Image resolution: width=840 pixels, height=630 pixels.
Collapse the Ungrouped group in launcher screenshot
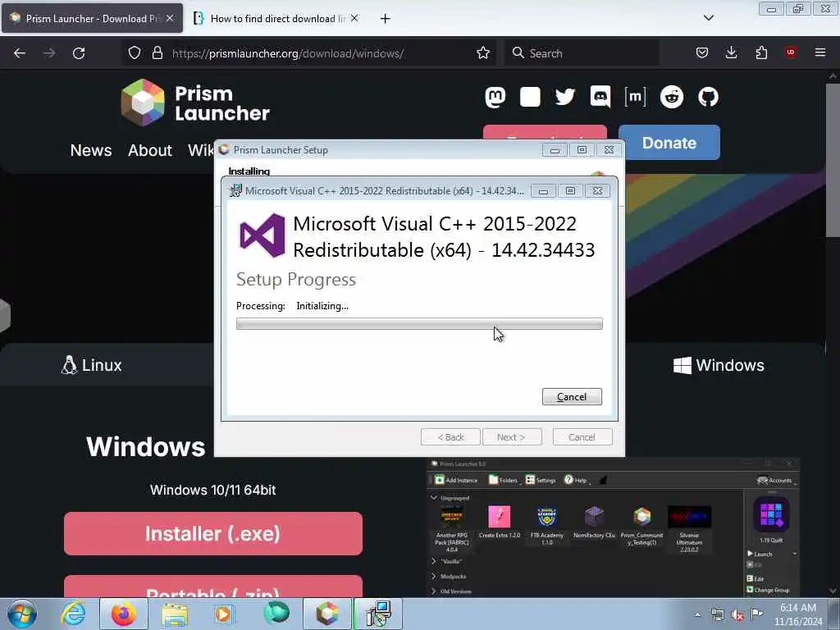point(434,498)
